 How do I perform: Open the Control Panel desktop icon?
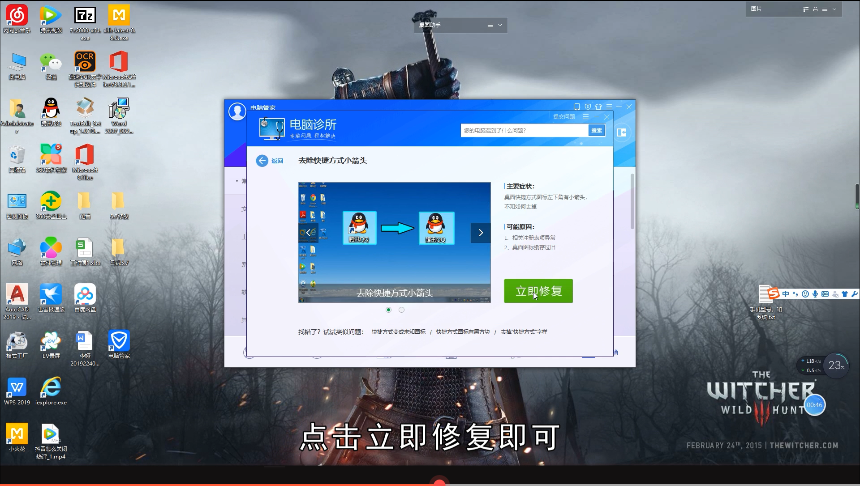tap(17, 205)
